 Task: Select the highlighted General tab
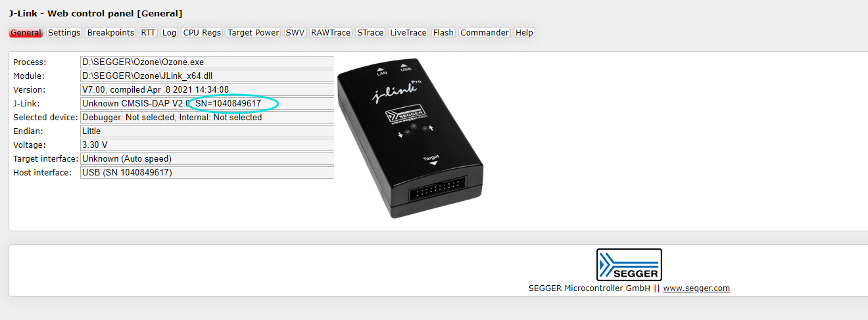point(26,32)
